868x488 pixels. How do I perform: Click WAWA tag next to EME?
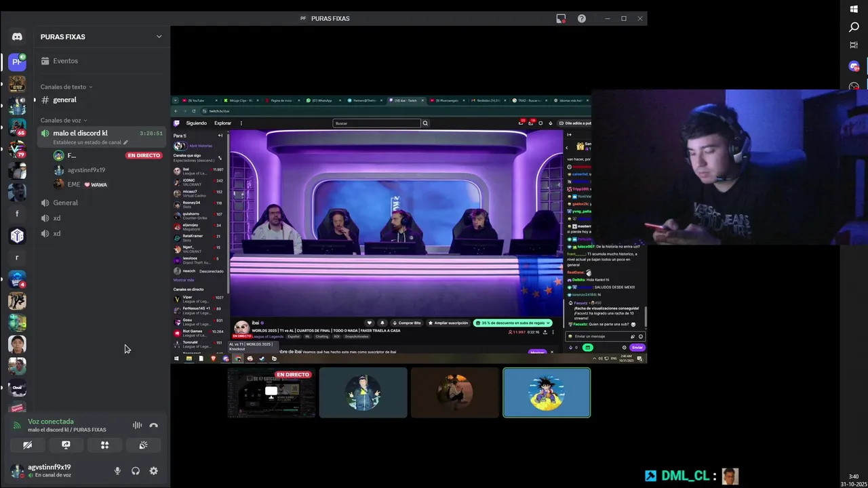96,184
